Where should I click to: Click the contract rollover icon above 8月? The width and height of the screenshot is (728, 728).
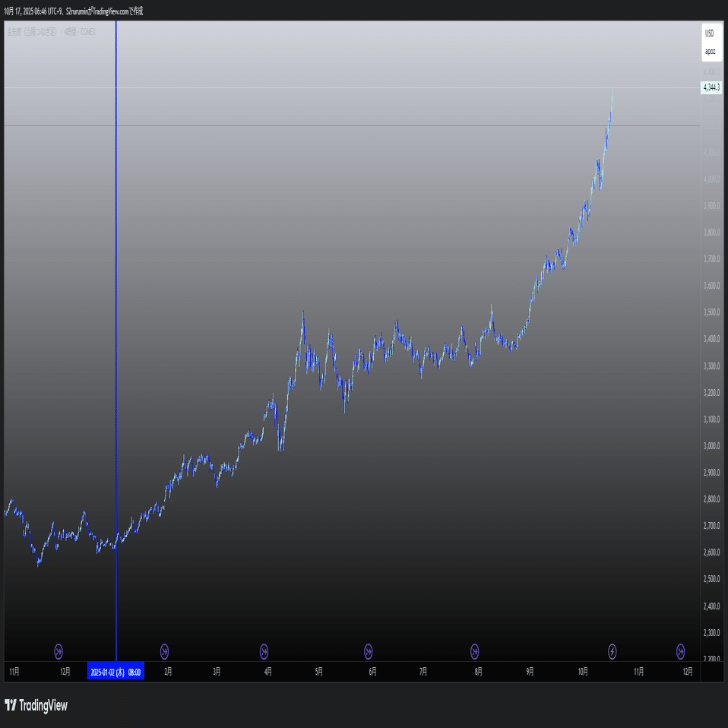pyautogui.click(x=474, y=651)
